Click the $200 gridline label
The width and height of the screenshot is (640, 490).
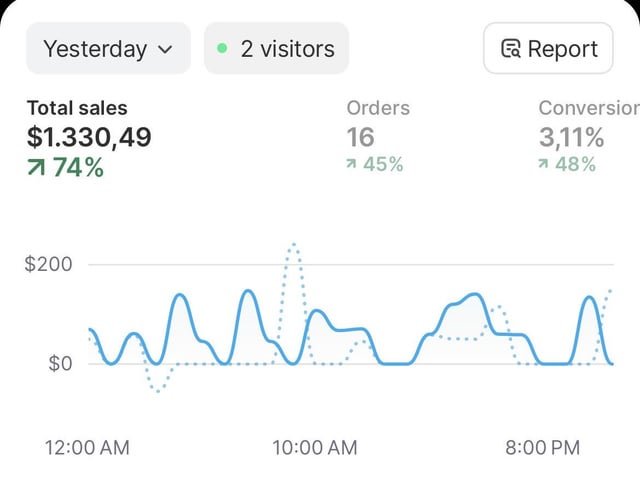tap(48, 265)
